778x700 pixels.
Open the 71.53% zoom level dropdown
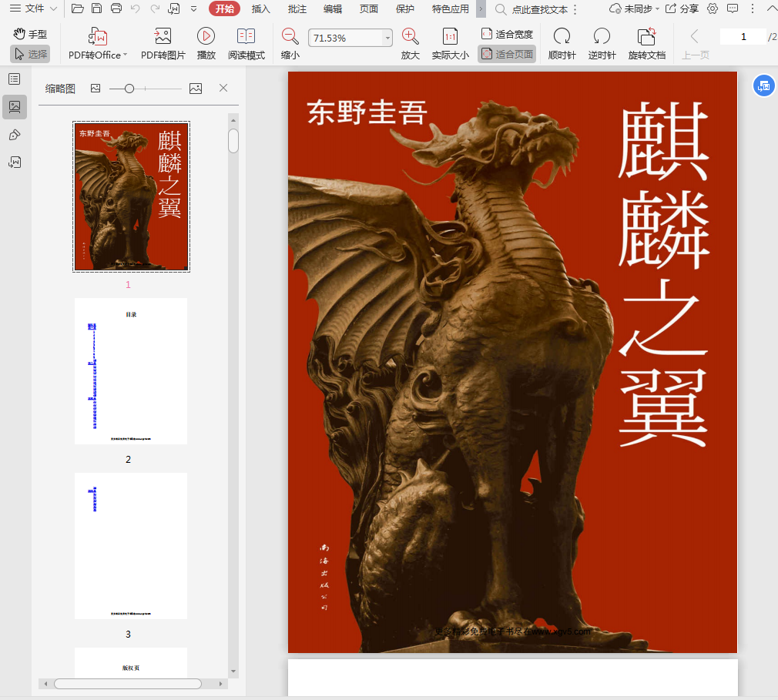pyautogui.click(x=387, y=38)
